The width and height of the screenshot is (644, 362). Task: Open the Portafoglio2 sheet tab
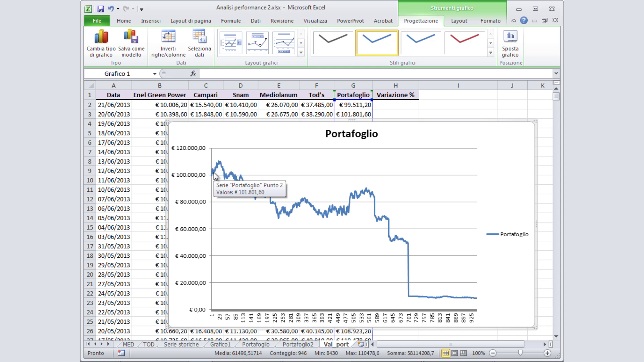point(298,344)
